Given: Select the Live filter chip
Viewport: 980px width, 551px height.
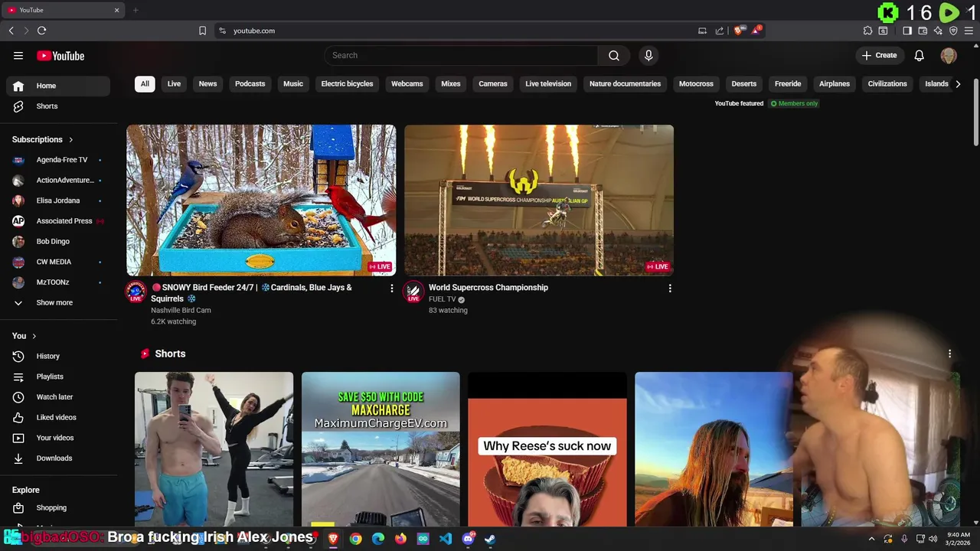Looking at the screenshot, I should click(174, 84).
